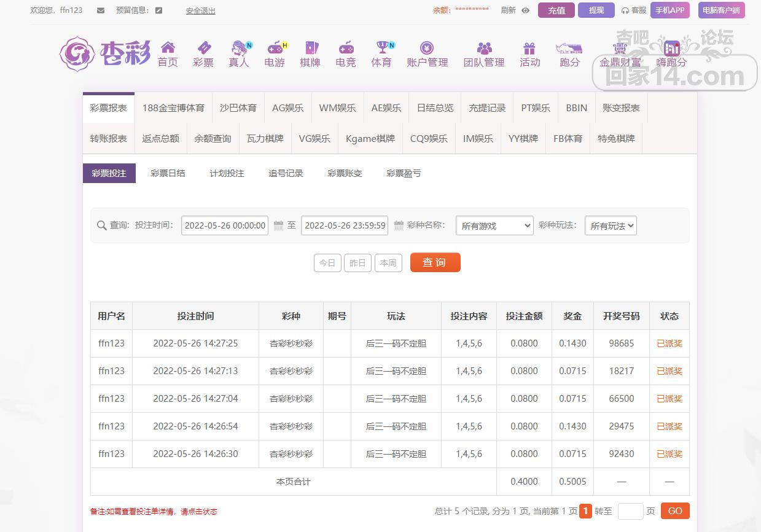Click the live dealer icon
The image size is (761, 532).
[239, 48]
